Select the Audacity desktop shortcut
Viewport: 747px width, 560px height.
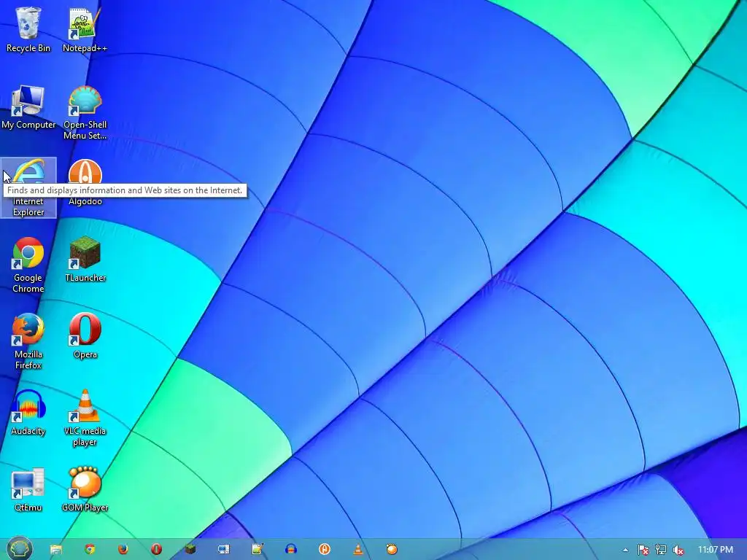[28, 413]
